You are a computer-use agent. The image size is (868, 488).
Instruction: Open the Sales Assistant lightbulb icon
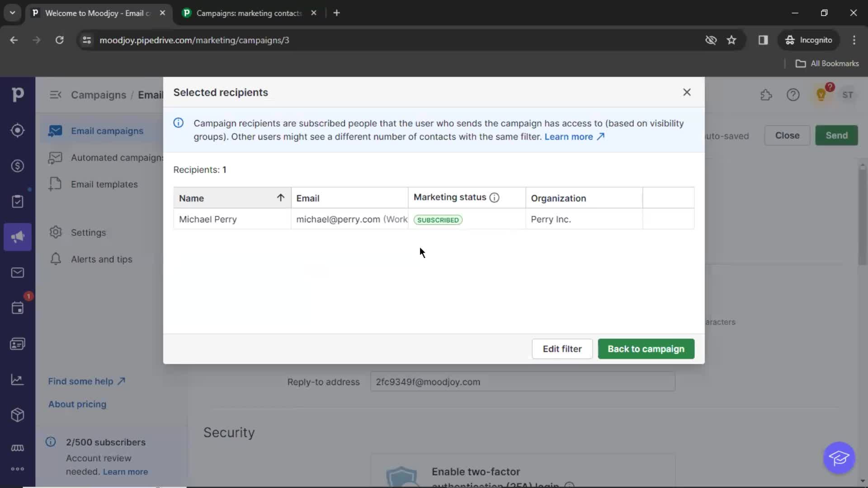[821, 95]
